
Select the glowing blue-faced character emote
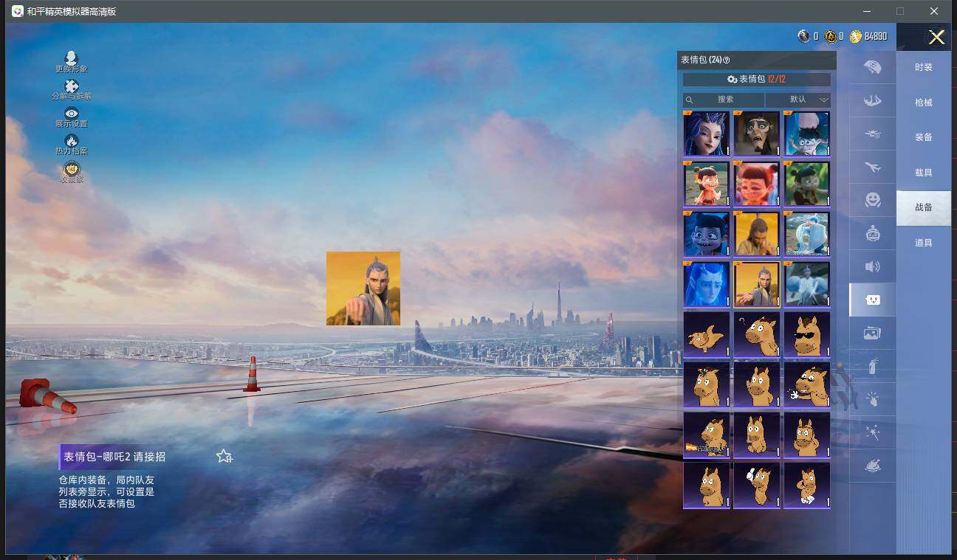tap(707, 284)
